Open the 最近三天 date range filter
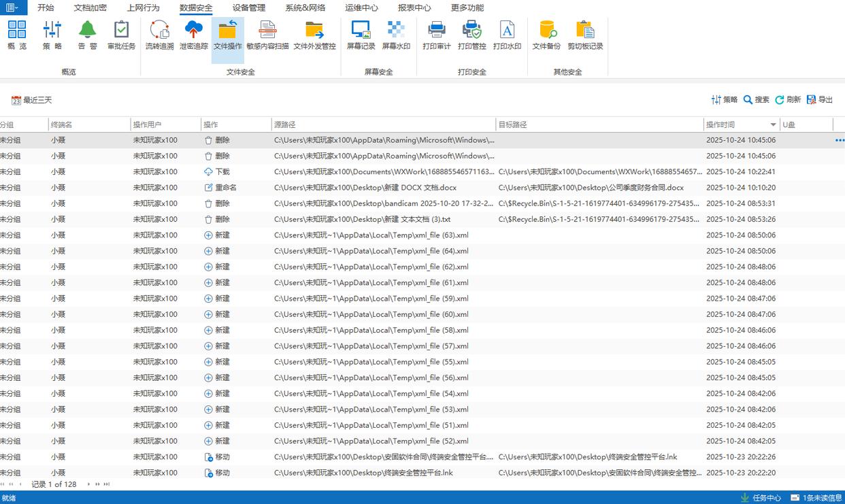The height and width of the screenshot is (504, 845). [x=32, y=100]
